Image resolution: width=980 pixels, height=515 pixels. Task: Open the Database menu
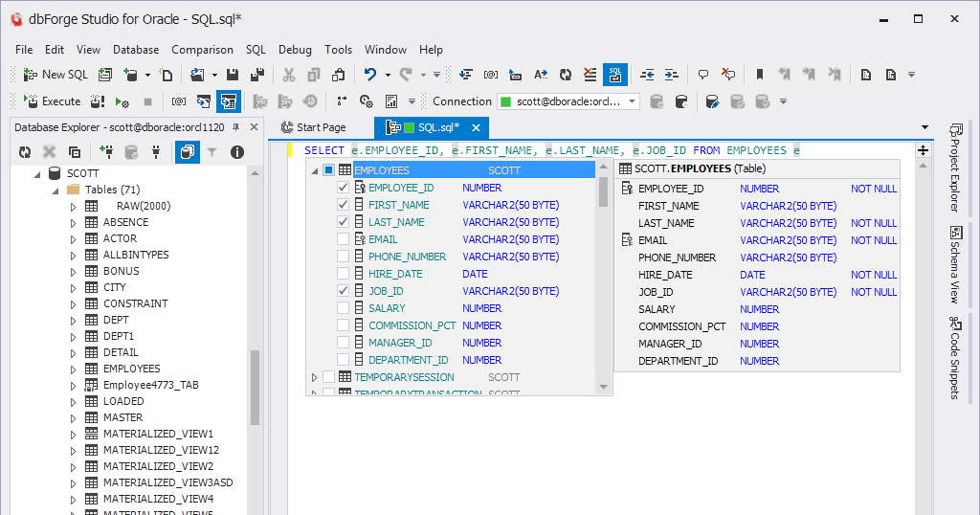click(x=136, y=50)
